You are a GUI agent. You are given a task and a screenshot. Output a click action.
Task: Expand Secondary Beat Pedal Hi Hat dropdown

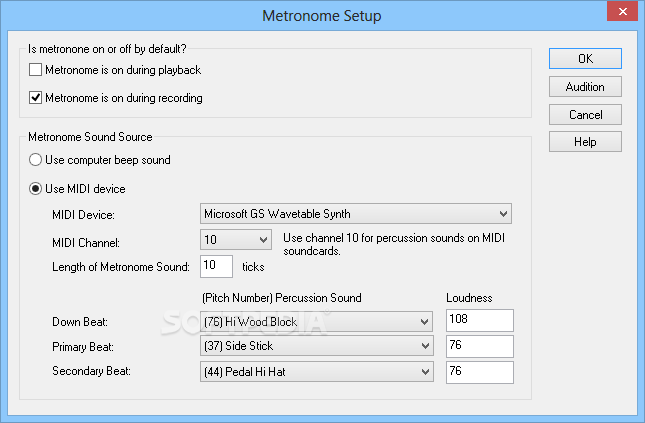[x=316, y=372]
